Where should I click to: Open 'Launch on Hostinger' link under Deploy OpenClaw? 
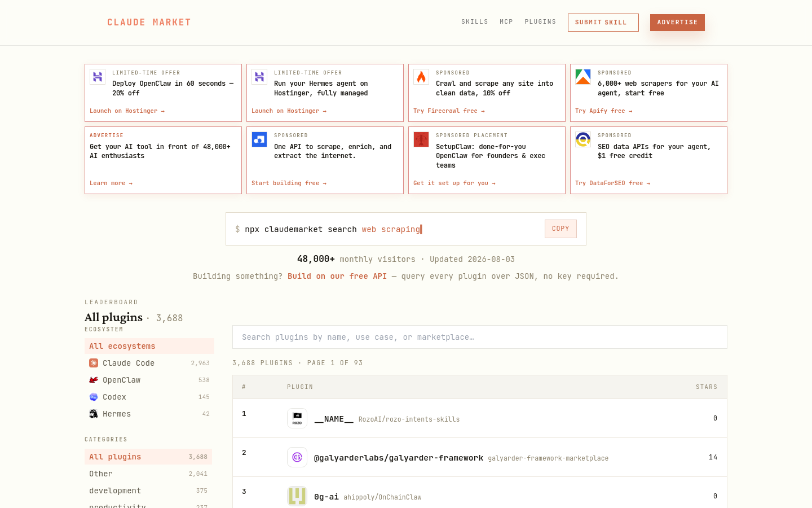pyautogui.click(x=127, y=111)
